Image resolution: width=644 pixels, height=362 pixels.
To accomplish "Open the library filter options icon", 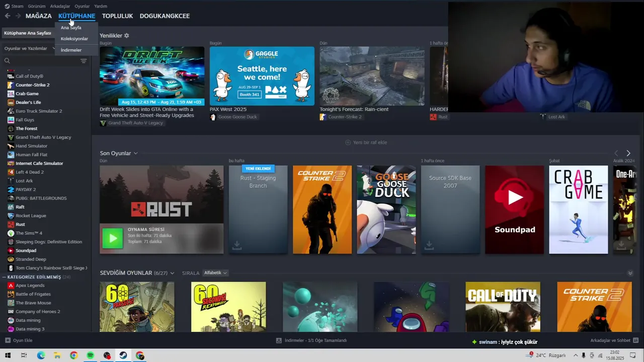I will [84, 61].
